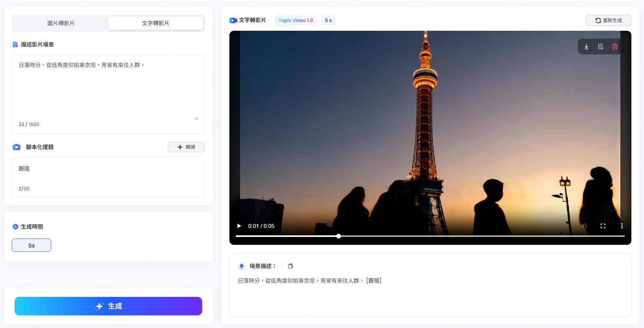Click the scene description result text
This screenshot has height=328, width=644.
pyautogui.click(x=309, y=281)
